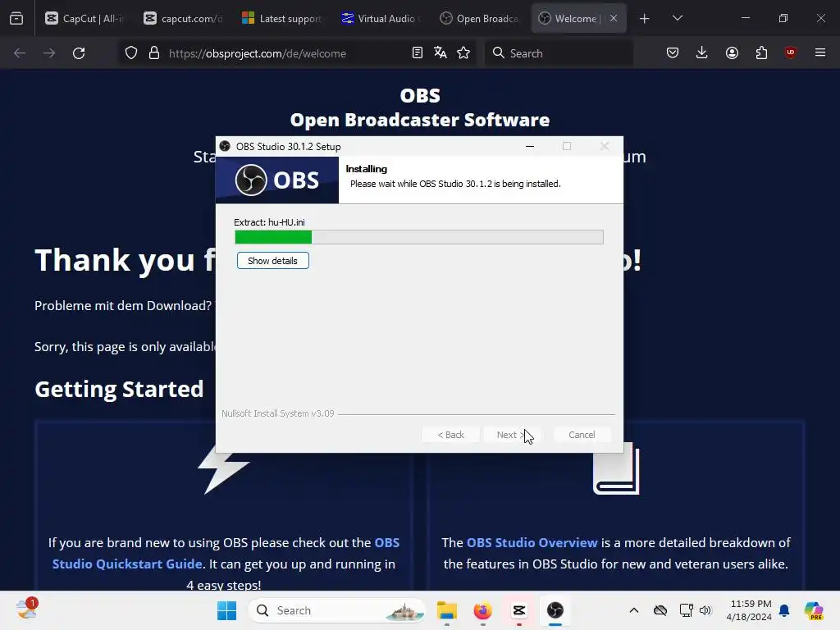Viewport: 840px width, 630px height.
Task: Click the taskbar Search box
Action: [337, 610]
